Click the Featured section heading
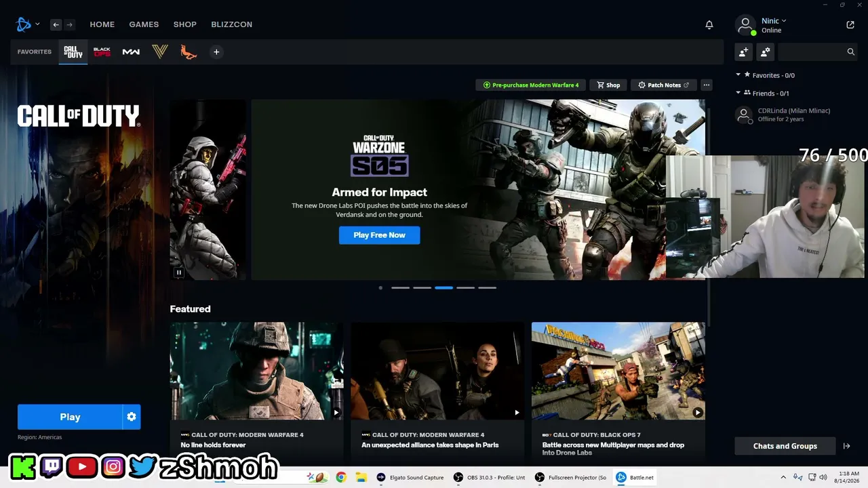Viewport: 868px width, 488px height. pos(191,309)
